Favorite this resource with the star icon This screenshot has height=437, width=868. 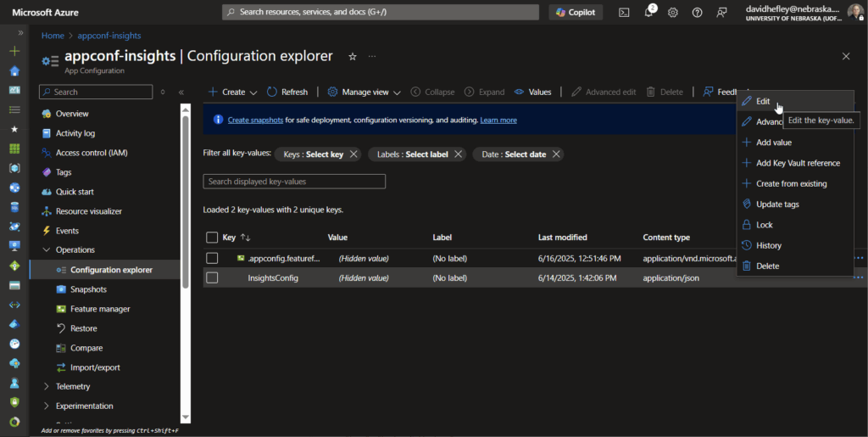353,56
